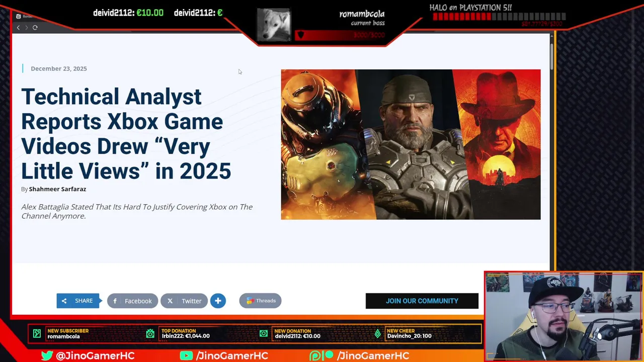
Task: Click the Threads logo icon
Action: [x=249, y=301]
